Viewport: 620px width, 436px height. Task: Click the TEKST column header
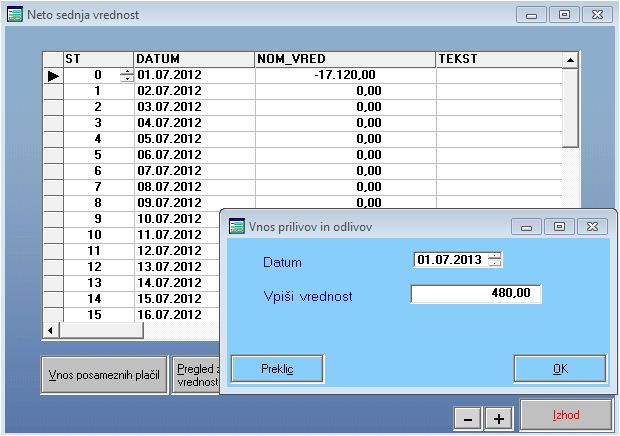tap(498, 60)
